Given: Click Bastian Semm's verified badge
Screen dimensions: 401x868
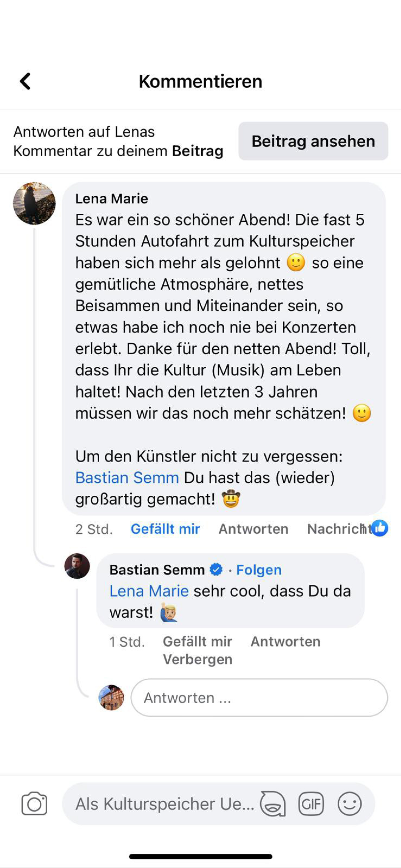Looking at the screenshot, I should [216, 570].
